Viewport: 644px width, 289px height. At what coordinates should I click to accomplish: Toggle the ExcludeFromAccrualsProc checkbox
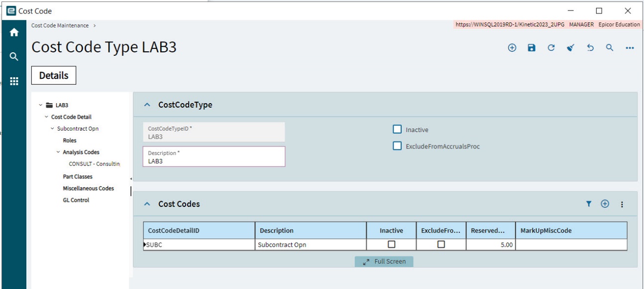[x=397, y=146]
